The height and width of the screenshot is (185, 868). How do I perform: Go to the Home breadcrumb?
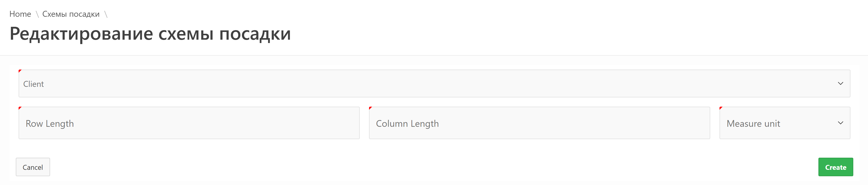tap(20, 14)
